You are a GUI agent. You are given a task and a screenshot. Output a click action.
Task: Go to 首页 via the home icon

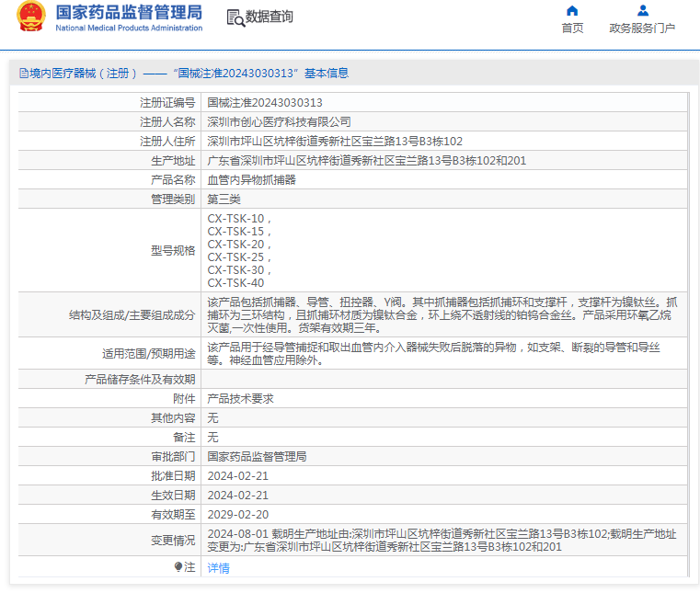(572, 11)
